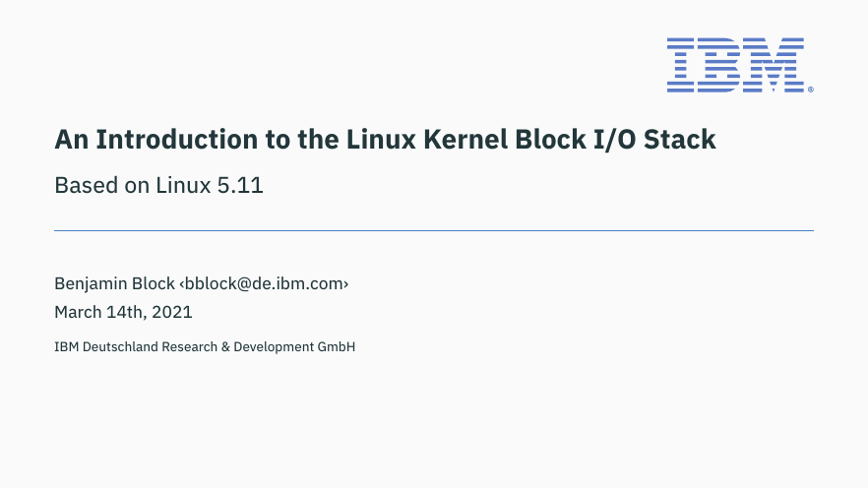Click the word Kernel in the title

tap(465, 140)
